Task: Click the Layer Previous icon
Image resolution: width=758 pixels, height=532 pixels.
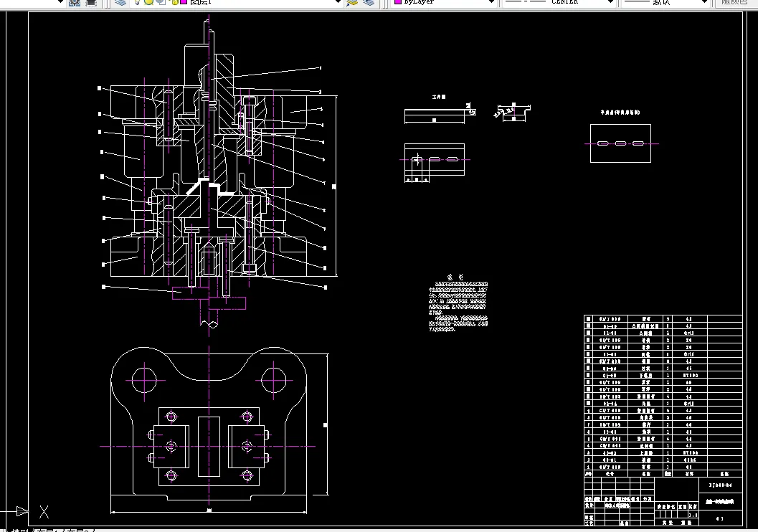Action: tap(369, 2)
